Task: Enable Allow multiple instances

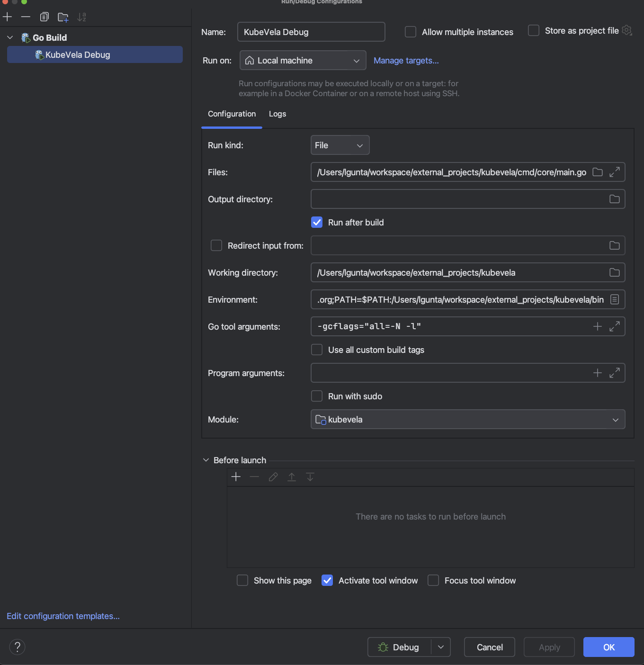Action: [x=410, y=32]
